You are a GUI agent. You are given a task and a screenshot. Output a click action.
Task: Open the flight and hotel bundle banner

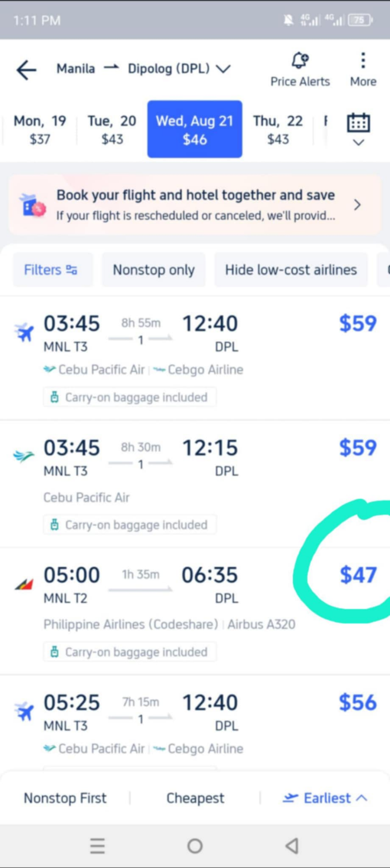pyautogui.click(x=195, y=205)
